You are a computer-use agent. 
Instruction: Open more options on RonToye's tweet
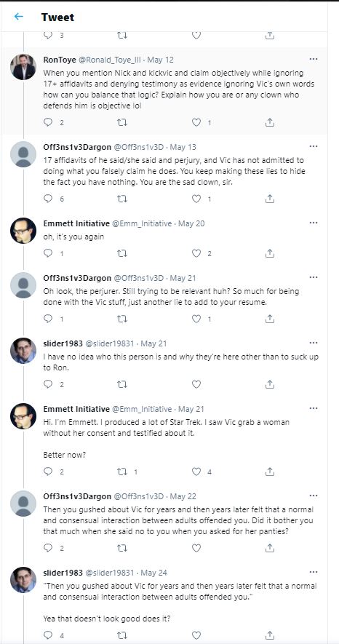click(x=314, y=59)
